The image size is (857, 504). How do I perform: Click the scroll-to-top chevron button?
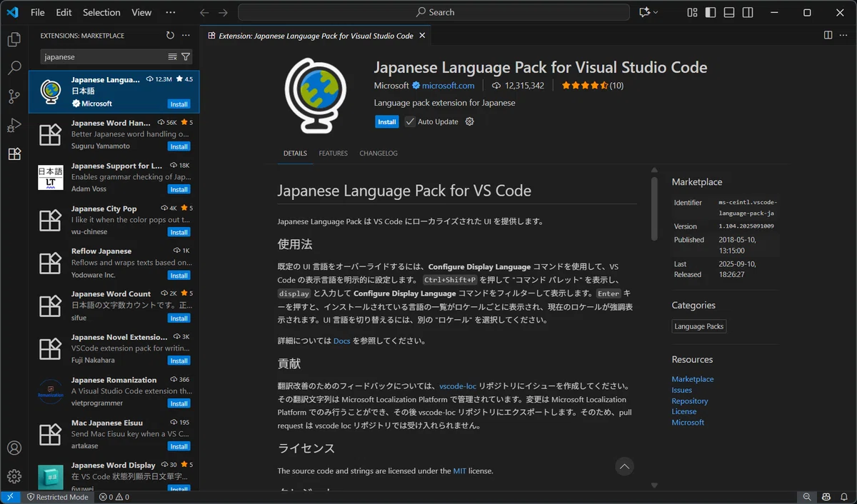pyautogui.click(x=624, y=466)
